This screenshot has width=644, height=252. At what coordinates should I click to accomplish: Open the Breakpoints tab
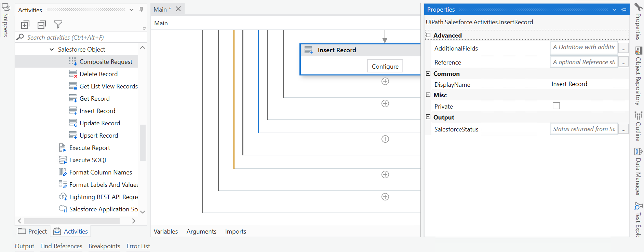(104, 246)
